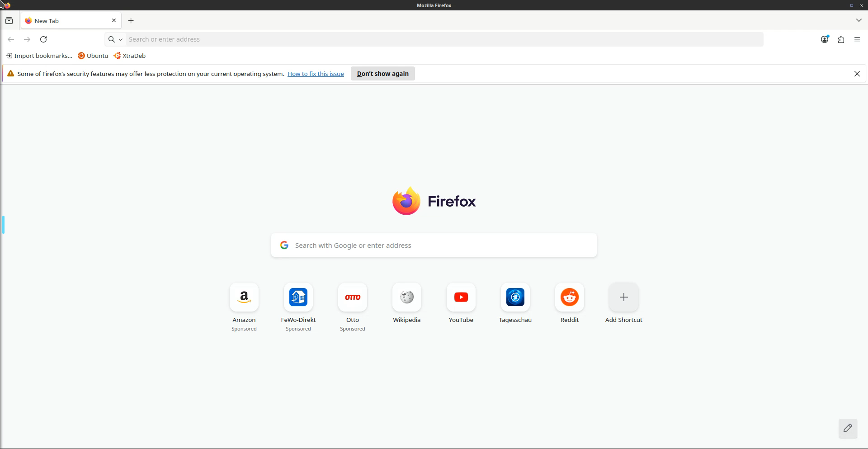Open the XtraDeb bookmark

coord(130,56)
